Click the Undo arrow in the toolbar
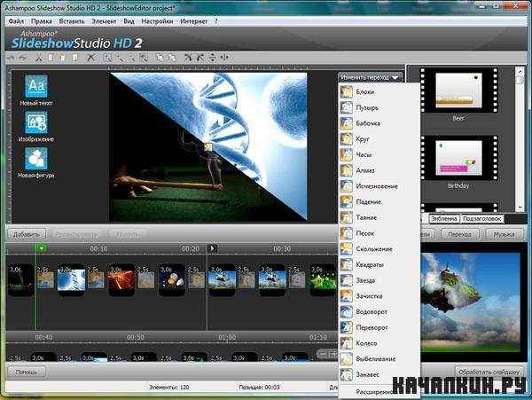 point(12,58)
